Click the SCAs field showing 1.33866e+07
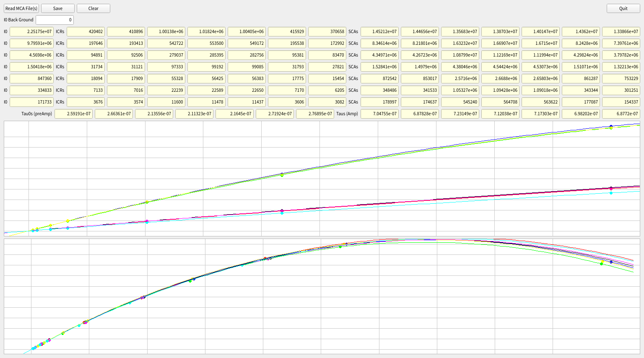Screen dimensions: 644x358 coord(621,31)
